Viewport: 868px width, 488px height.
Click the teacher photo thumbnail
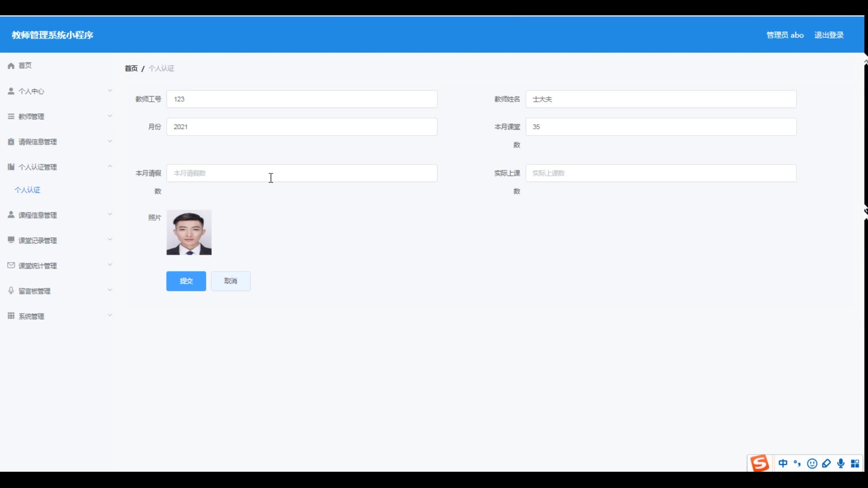pyautogui.click(x=189, y=233)
